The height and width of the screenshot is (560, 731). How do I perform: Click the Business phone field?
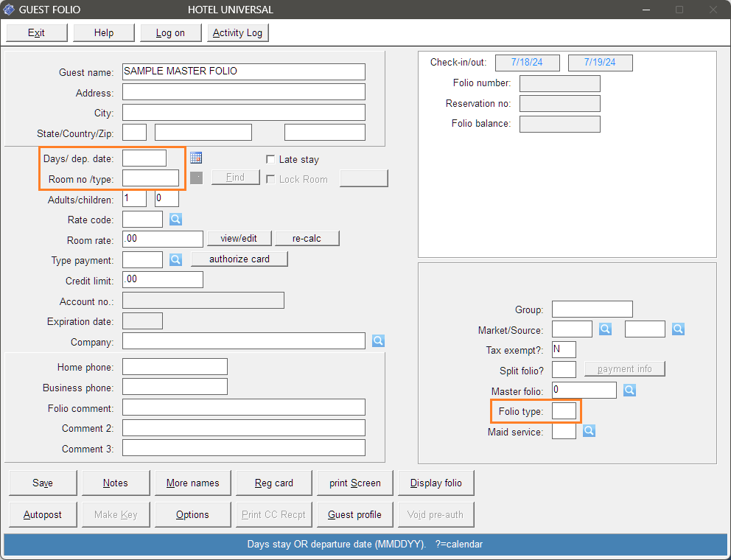(x=175, y=387)
